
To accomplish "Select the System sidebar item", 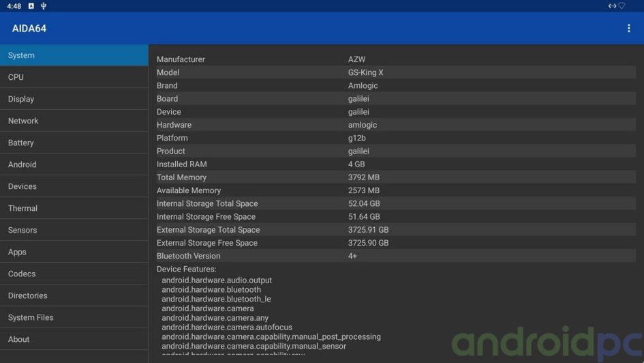I will [74, 55].
